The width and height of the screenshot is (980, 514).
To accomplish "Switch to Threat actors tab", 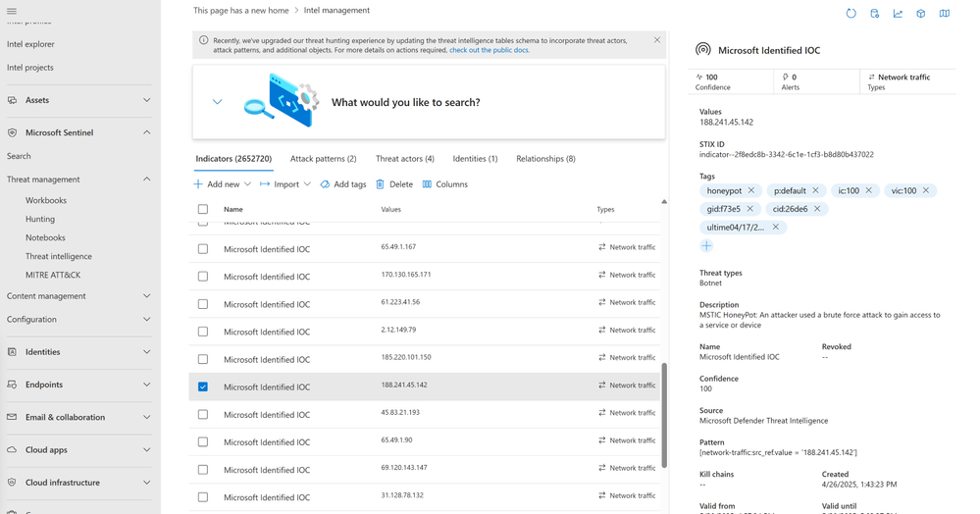I will pos(405,159).
